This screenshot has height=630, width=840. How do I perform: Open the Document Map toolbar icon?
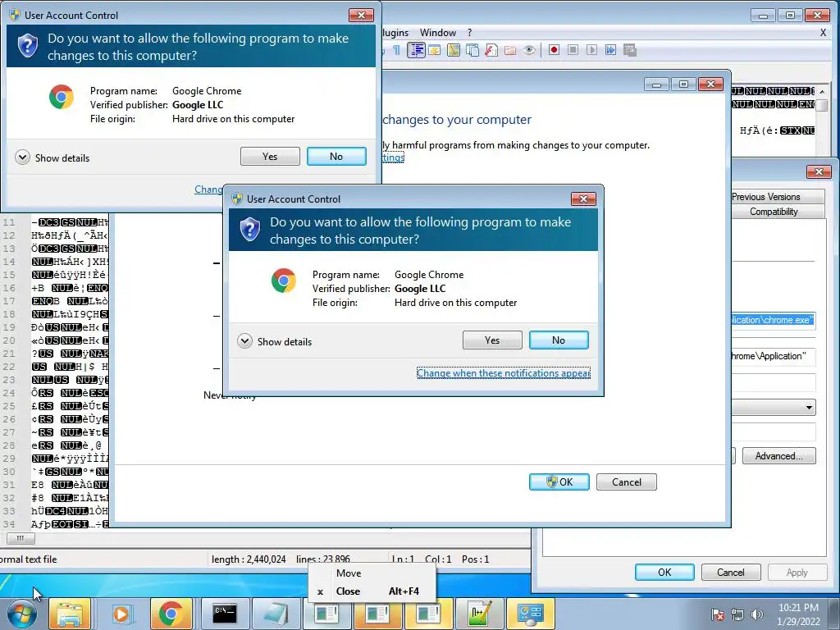(x=454, y=50)
